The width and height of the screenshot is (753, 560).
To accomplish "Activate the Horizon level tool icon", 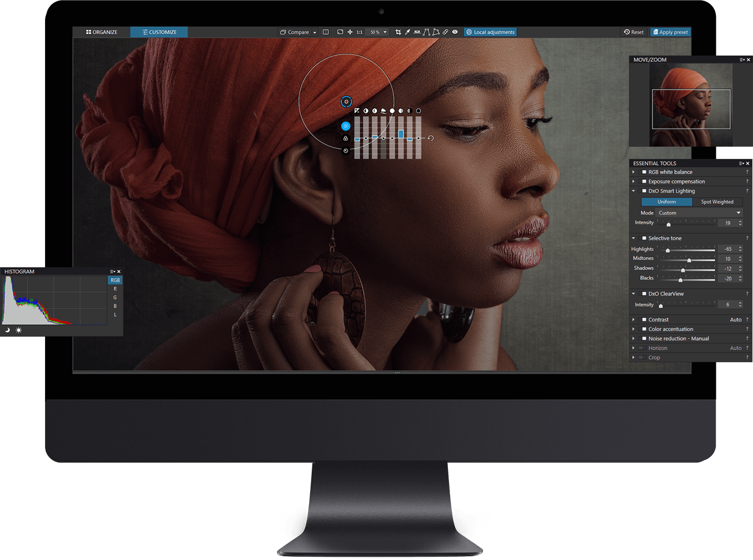I will 417,32.
